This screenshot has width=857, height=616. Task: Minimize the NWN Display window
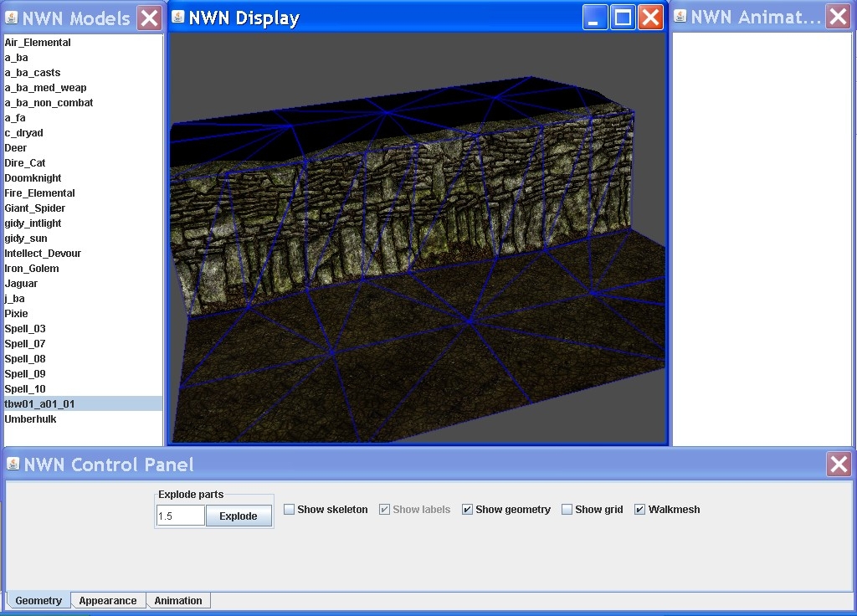click(x=595, y=18)
